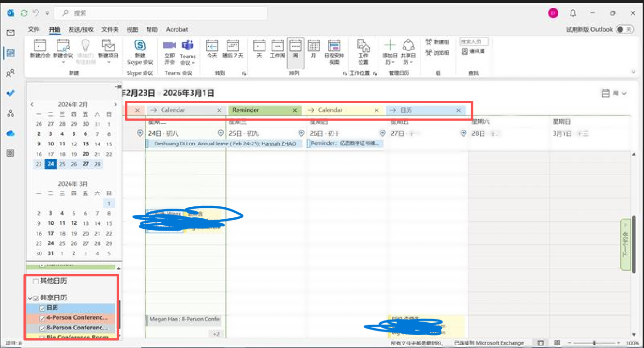Click the 新建会议 new meeting icon
The image size is (644, 348).
click(x=63, y=46)
